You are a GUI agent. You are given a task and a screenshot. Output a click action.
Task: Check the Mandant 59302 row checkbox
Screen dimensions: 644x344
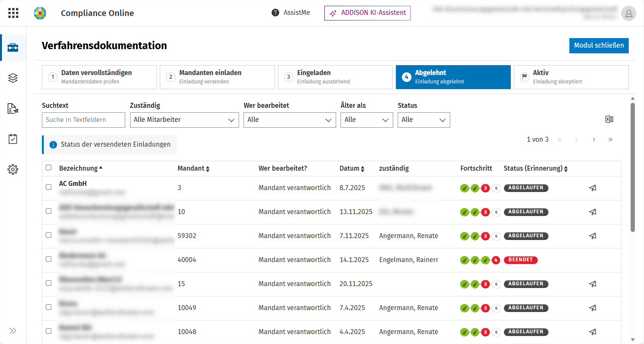48,235
